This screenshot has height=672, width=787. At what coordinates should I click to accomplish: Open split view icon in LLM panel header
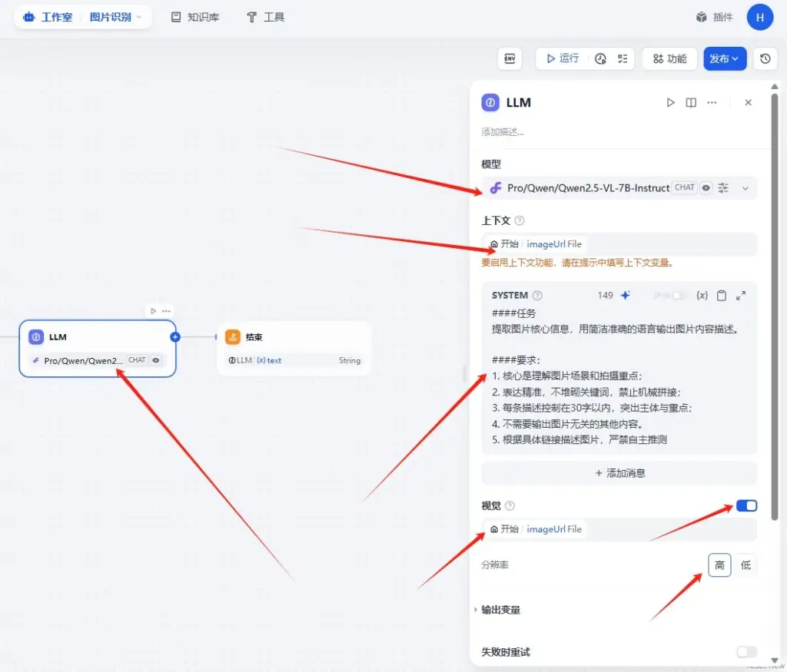click(x=691, y=102)
